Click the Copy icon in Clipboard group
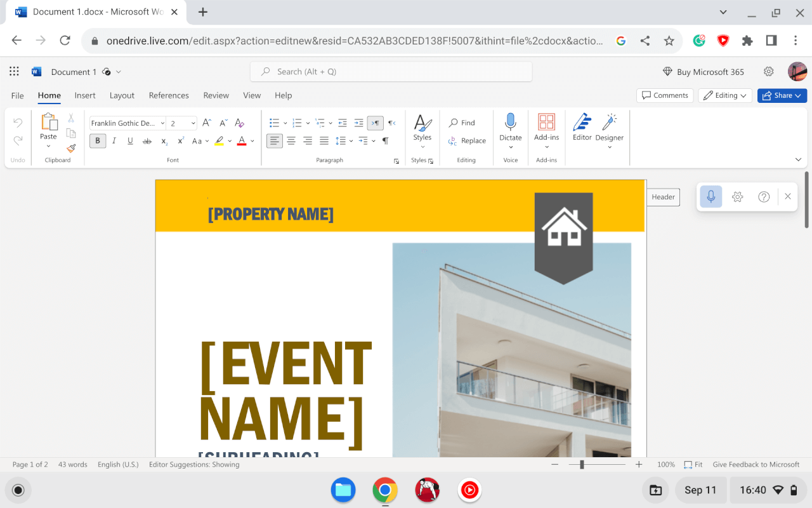Viewport: 812px width, 508px height. tap(71, 133)
